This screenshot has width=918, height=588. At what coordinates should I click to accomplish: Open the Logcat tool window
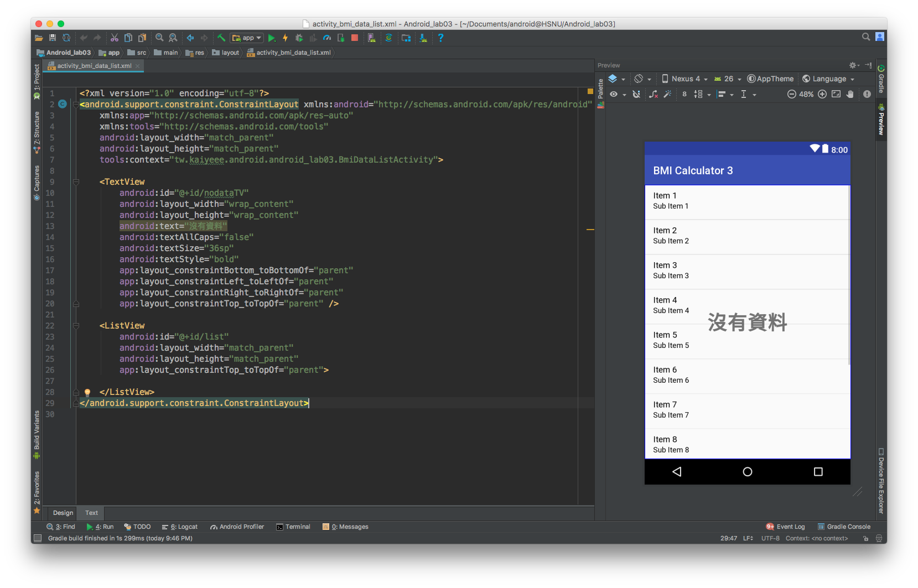[x=180, y=527]
